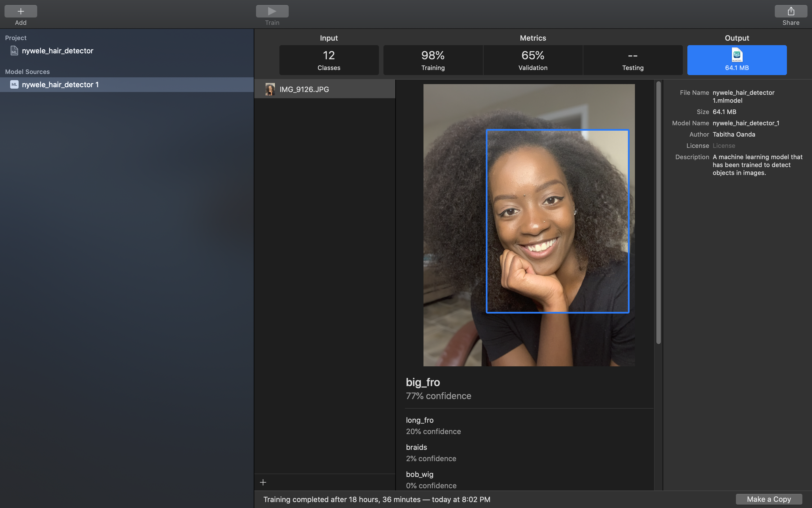This screenshot has width=812, height=508.
Task: Open the Input tab showing 12 Classes
Action: click(x=329, y=60)
